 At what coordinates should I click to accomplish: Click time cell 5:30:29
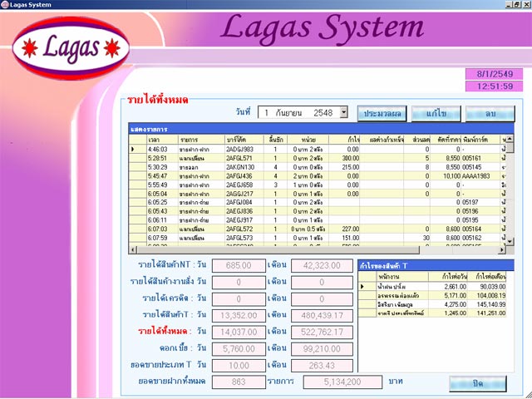click(x=163, y=167)
